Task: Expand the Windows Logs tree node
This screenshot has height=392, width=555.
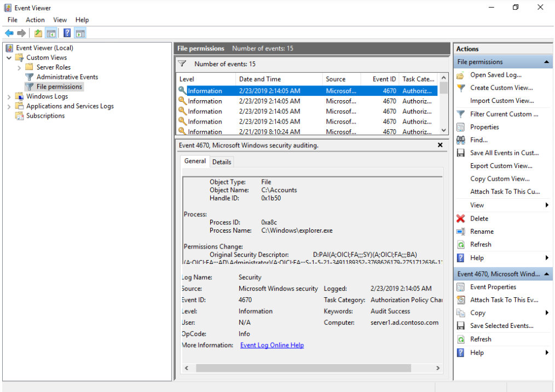Action: (9, 96)
